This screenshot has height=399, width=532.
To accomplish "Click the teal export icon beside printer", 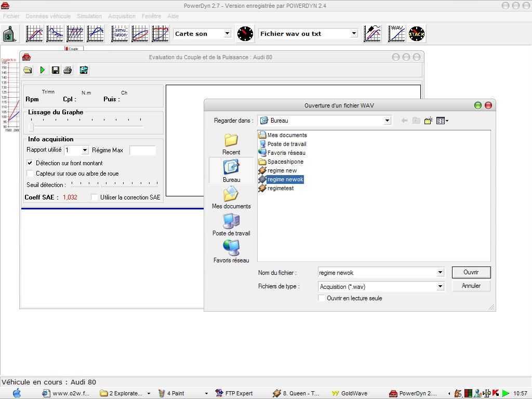I will pyautogui.click(x=84, y=70).
